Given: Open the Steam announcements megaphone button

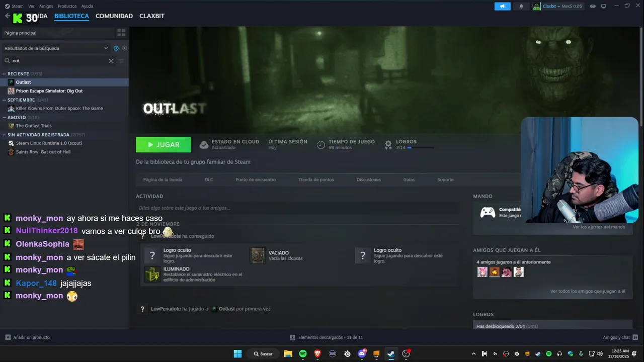Looking at the screenshot, I should (502, 6).
